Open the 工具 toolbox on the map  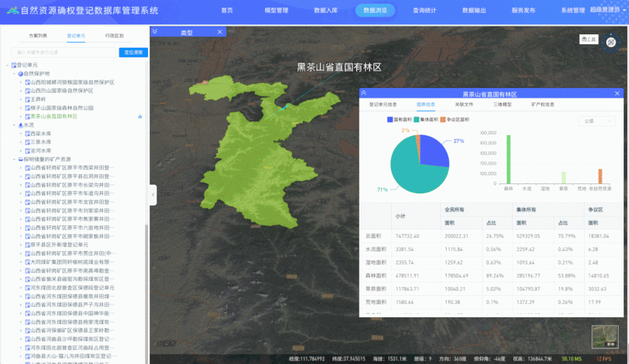tap(588, 39)
